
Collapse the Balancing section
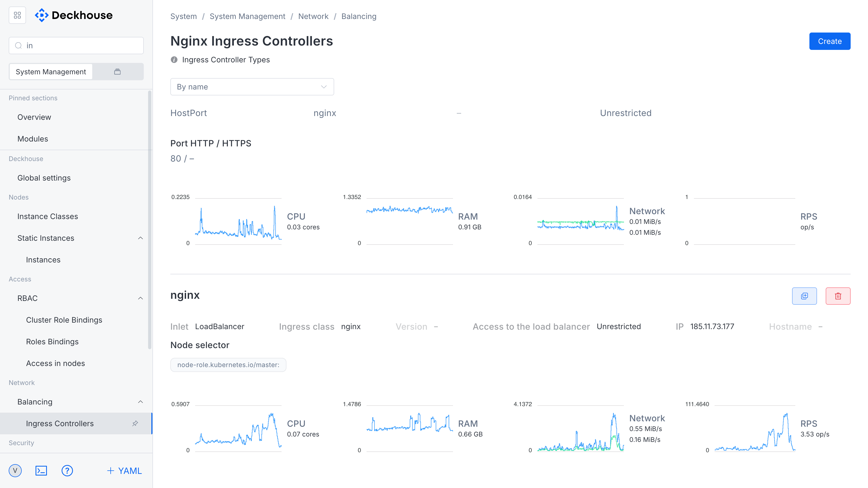click(141, 402)
